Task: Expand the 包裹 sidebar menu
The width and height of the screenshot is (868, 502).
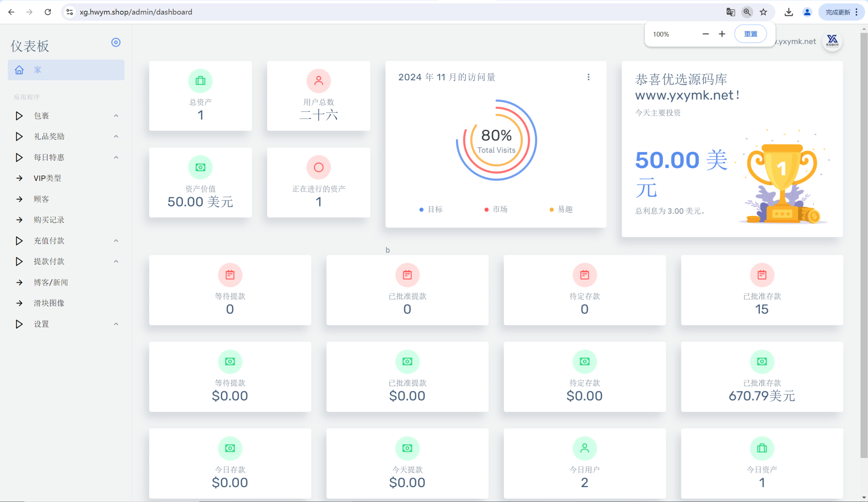Action: 41,116
